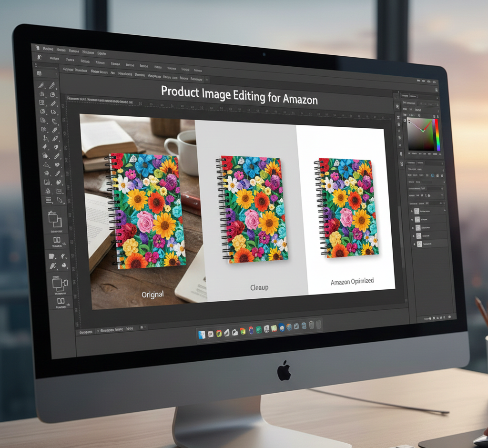Hide the bottom layer using its eye icon
Screen dimensions: 488x448
[x=414, y=244]
